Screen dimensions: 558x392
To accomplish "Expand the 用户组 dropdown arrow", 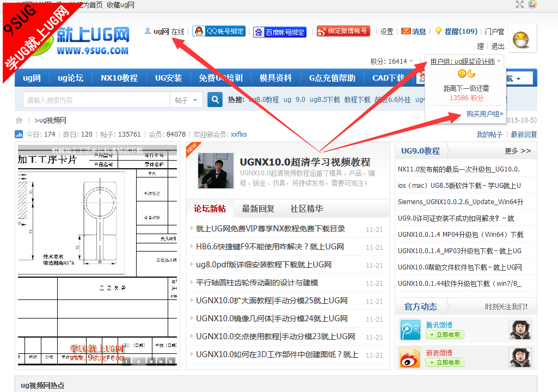I will click(499, 61).
